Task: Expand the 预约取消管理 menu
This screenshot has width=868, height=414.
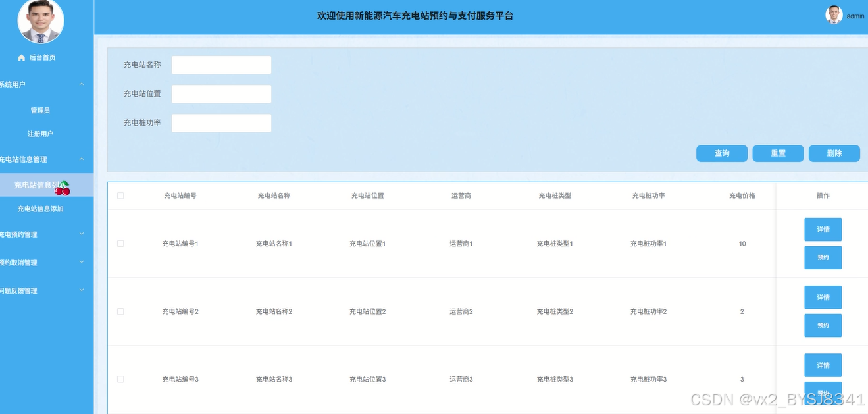Action: [x=82, y=263]
